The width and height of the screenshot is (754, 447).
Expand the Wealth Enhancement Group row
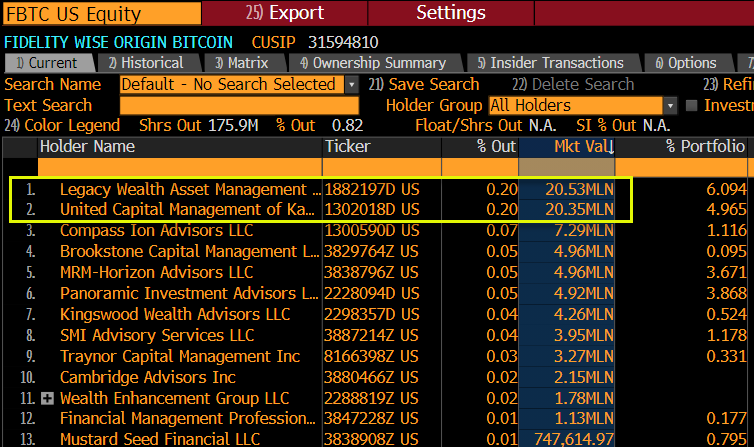pos(48,398)
